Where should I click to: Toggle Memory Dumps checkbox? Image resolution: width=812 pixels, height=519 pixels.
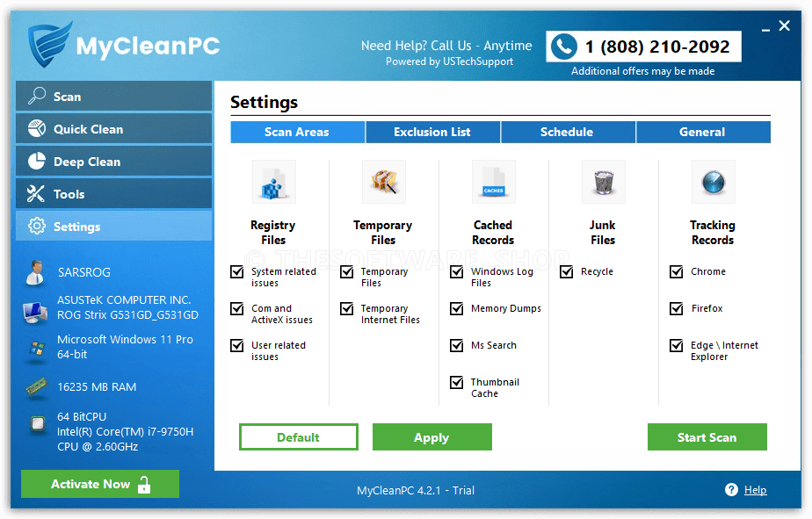click(457, 308)
